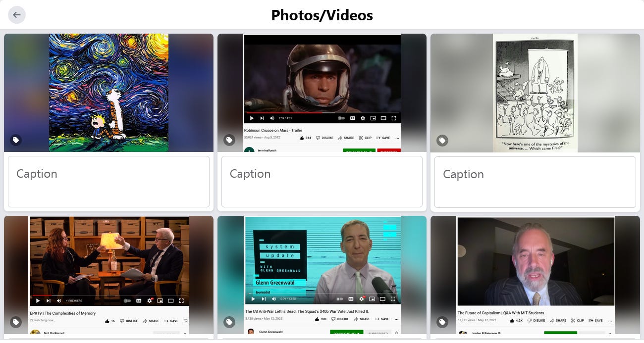Tag the Glenn Greenwald System Update photo
This screenshot has width=644, height=343.
point(229,322)
